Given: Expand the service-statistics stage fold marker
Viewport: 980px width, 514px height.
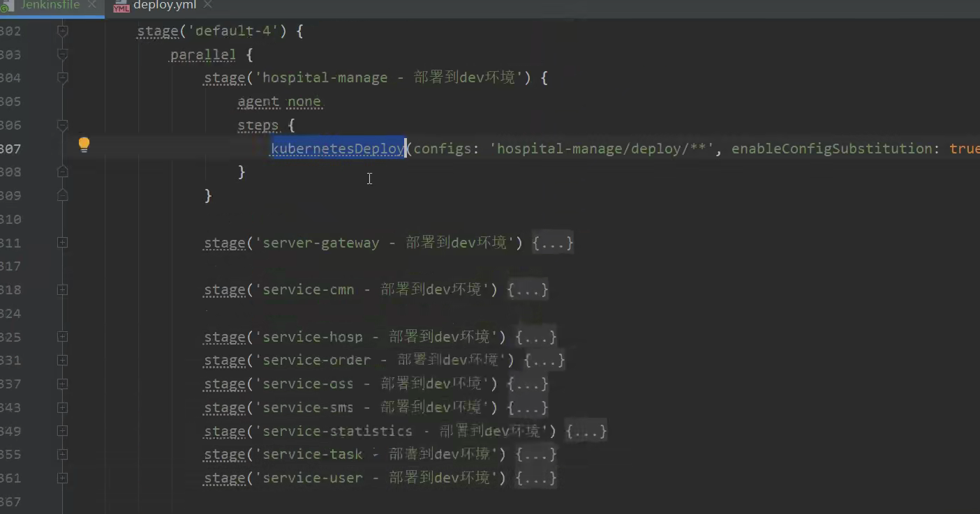Looking at the screenshot, I should 62,431.
